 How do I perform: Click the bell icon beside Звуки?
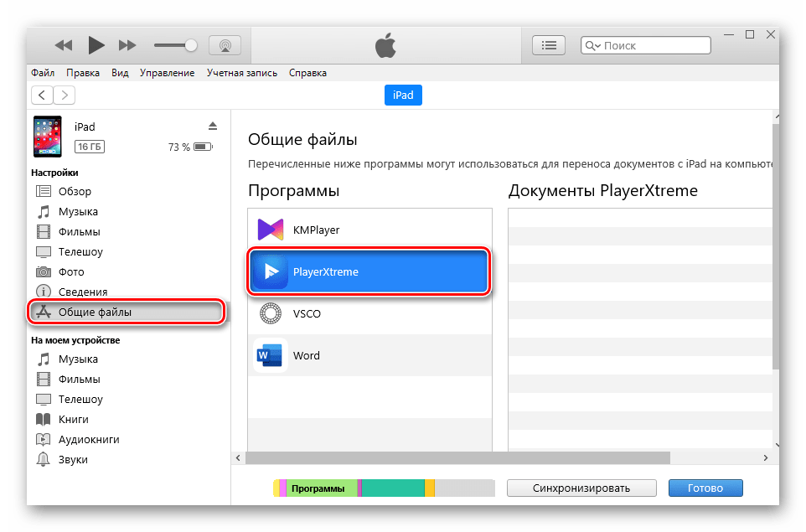pos(44,459)
